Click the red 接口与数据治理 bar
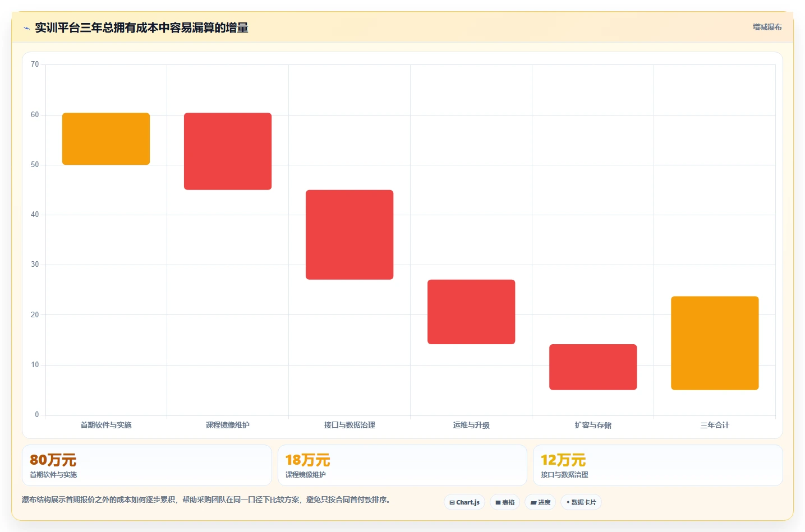 point(349,235)
